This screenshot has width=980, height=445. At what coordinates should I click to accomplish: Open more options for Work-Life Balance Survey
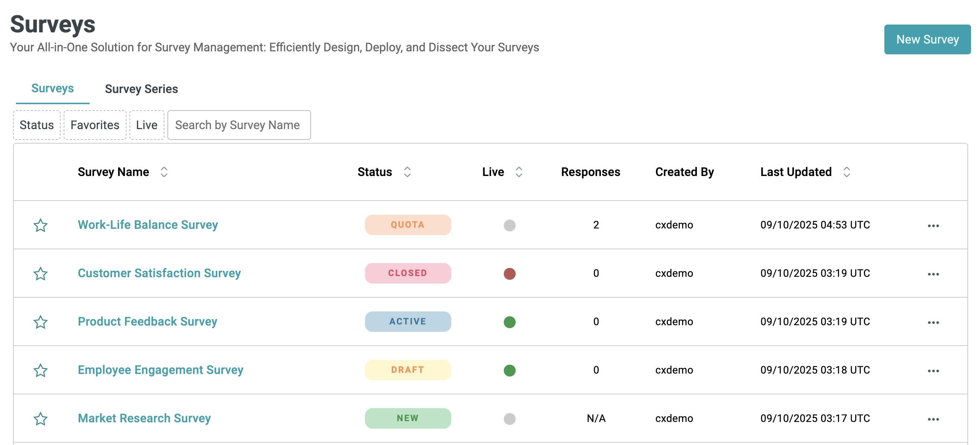click(x=933, y=225)
